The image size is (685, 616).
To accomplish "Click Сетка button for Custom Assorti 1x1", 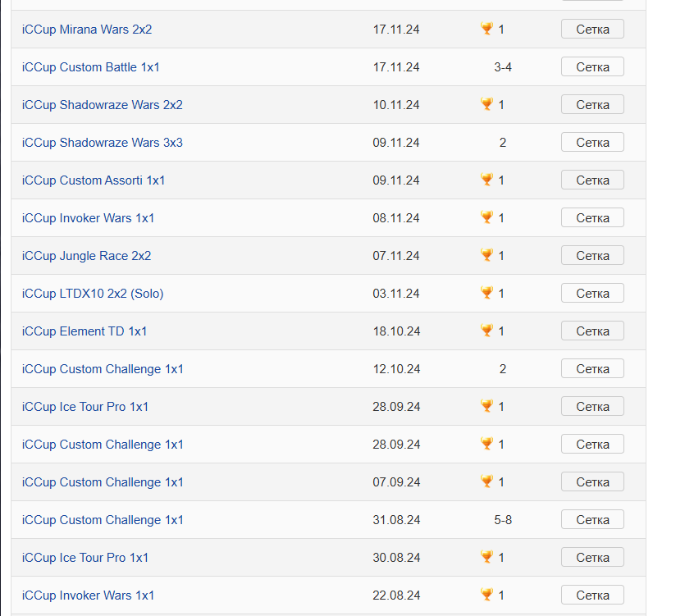I will tap(592, 180).
